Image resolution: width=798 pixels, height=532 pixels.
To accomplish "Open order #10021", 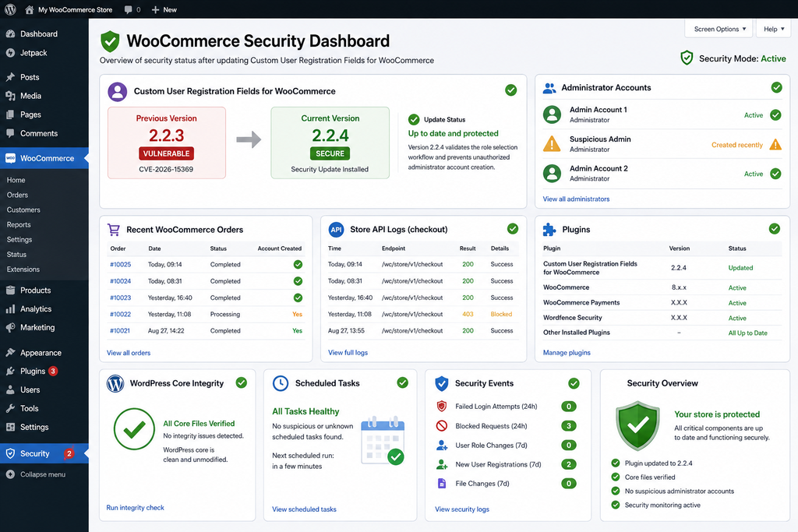I will point(119,330).
